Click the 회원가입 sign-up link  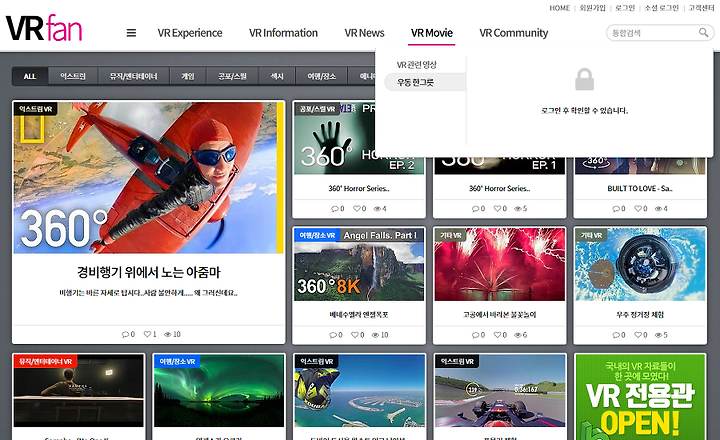pyautogui.click(x=592, y=8)
